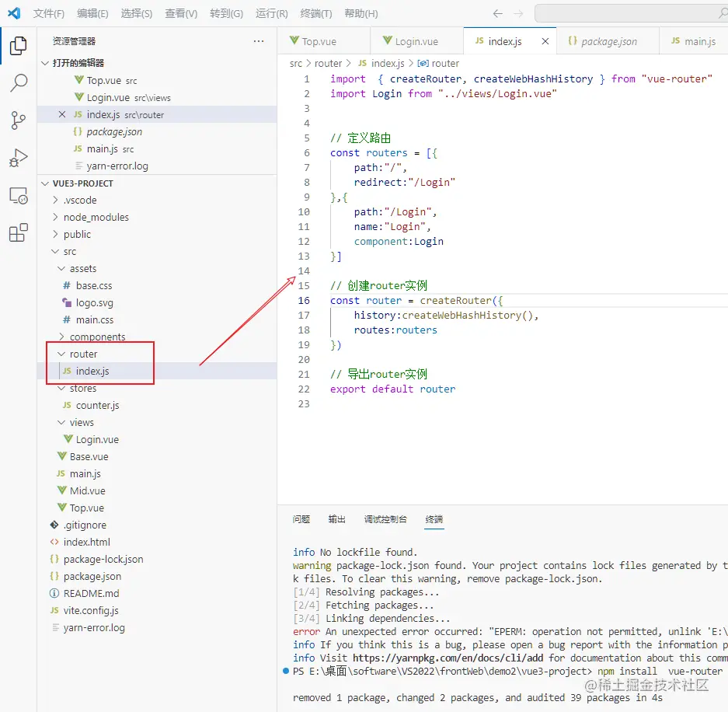
Task: Open package-lock.json in the file tree
Action: (x=157, y=559)
